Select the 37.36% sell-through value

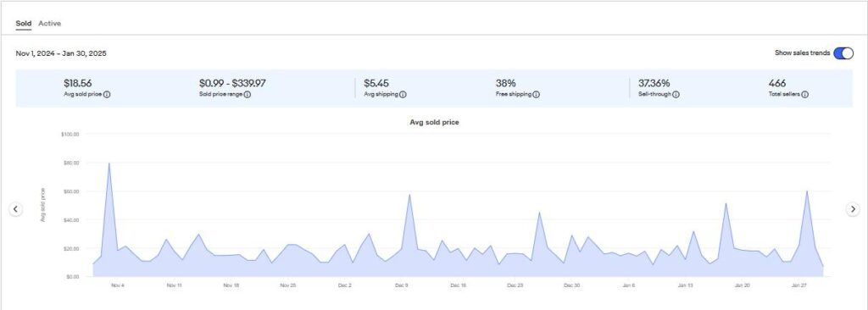pos(654,84)
